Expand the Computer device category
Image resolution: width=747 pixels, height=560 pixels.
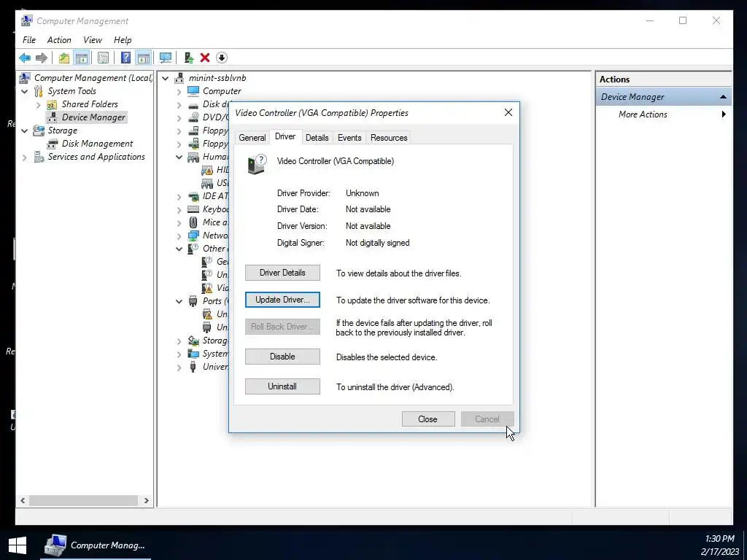(179, 91)
